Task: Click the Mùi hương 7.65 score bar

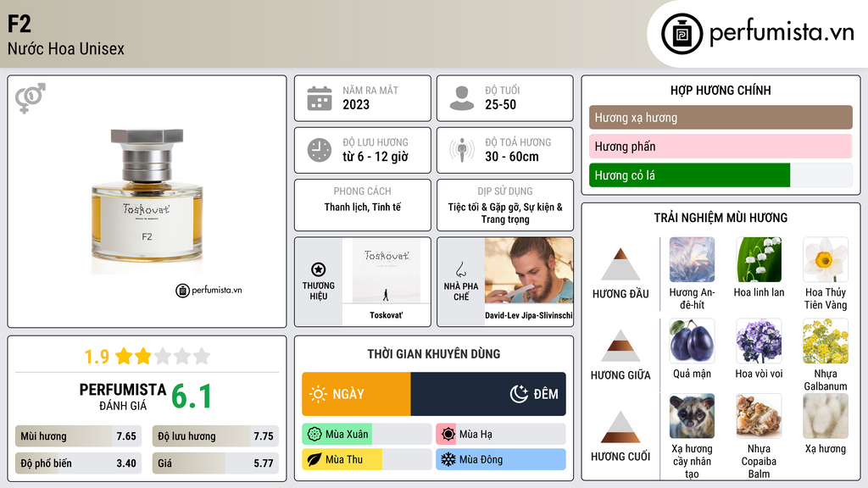Action: [x=78, y=436]
